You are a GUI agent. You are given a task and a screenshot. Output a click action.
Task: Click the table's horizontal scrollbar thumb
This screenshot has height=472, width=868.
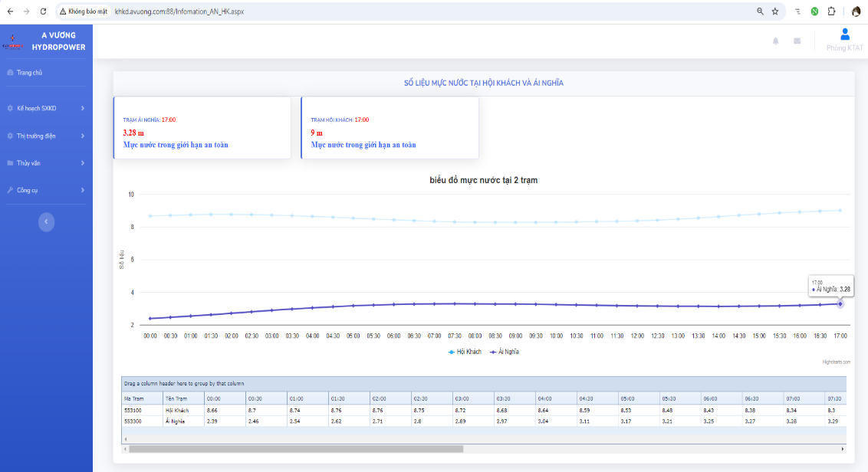click(295, 448)
